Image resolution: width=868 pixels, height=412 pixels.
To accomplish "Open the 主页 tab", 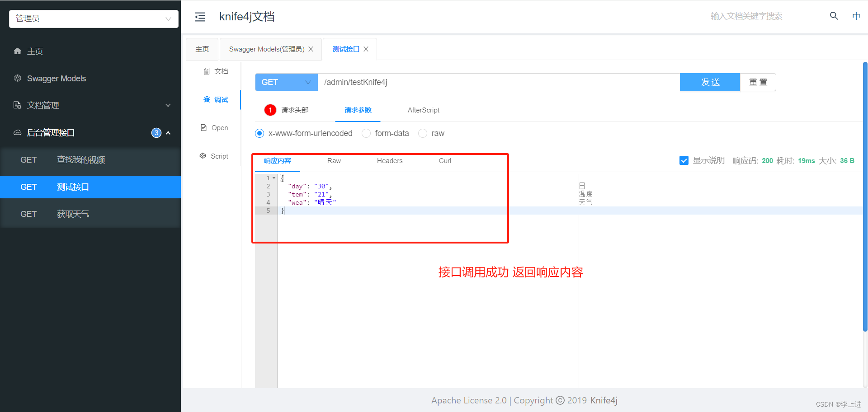I will click(202, 49).
